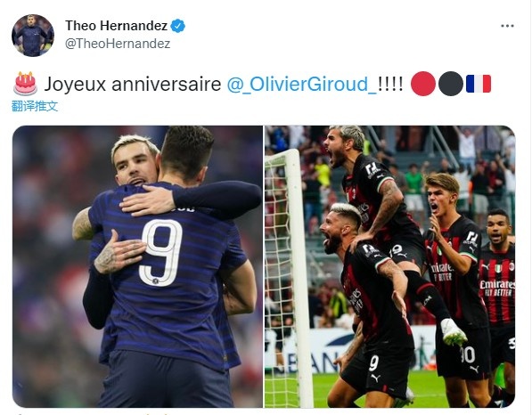Open Theo Hernandez's round profile avatar
The height and width of the screenshot is (415, 532).
click(33, 36)
